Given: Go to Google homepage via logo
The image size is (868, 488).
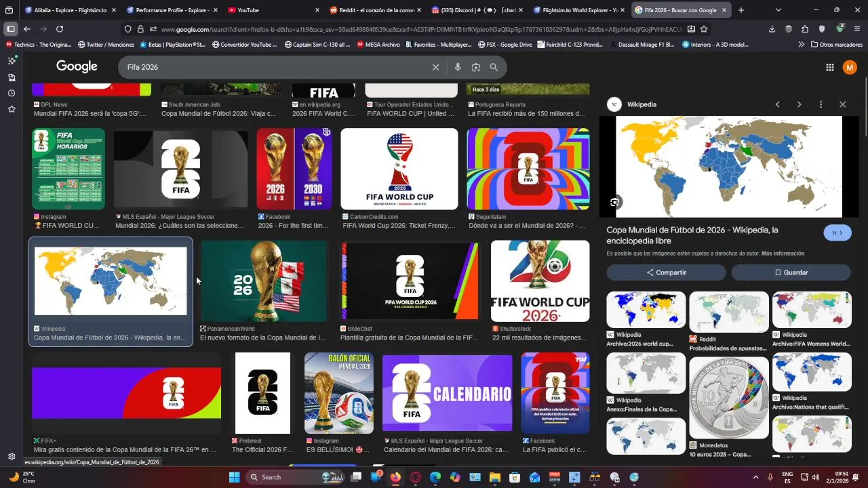Looking at the screenshot, I should [x=77, y=66].
